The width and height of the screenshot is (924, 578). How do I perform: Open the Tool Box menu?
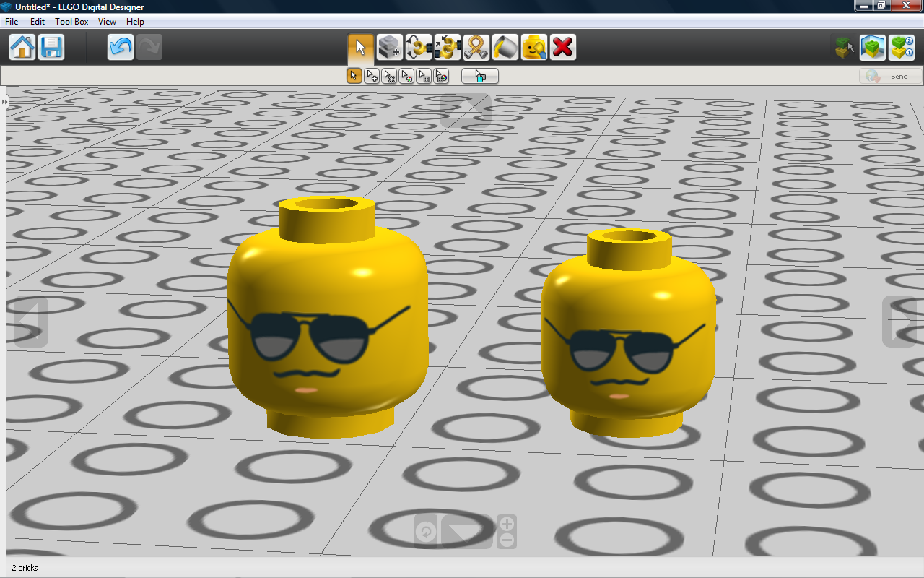pos(71,22)
